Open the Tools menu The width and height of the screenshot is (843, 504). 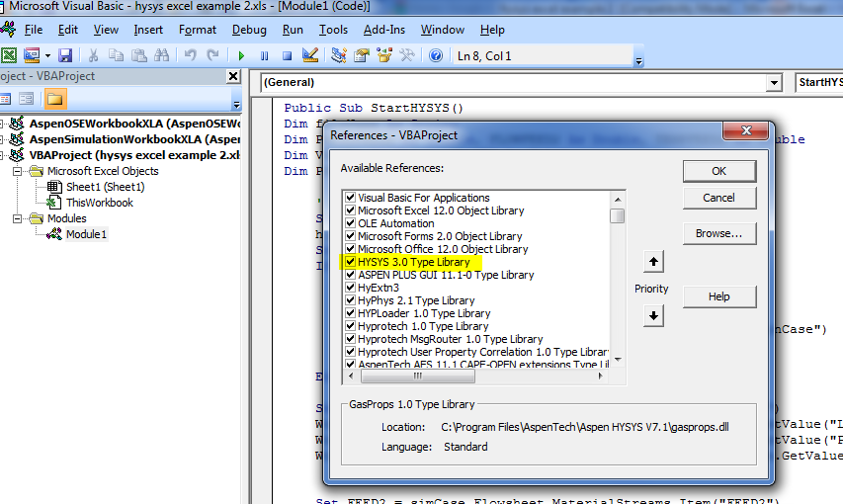point(333,30)
